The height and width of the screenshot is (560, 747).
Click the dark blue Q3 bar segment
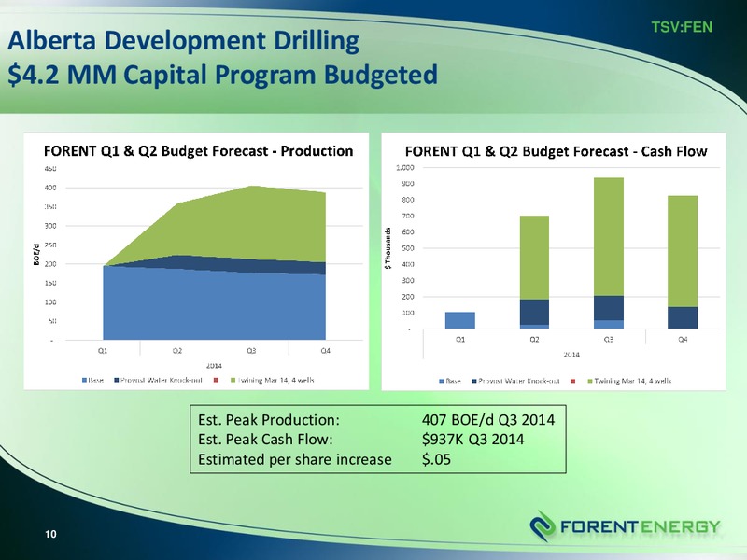609,308
